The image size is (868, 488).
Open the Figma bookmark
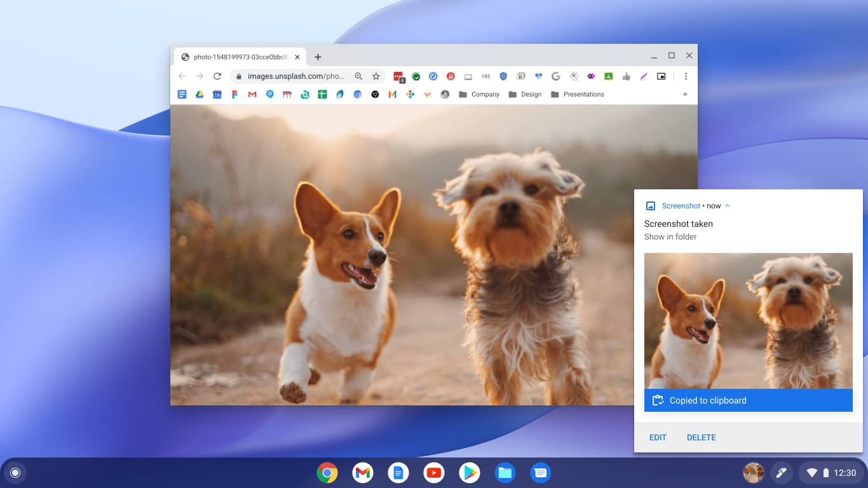(234, 94)
